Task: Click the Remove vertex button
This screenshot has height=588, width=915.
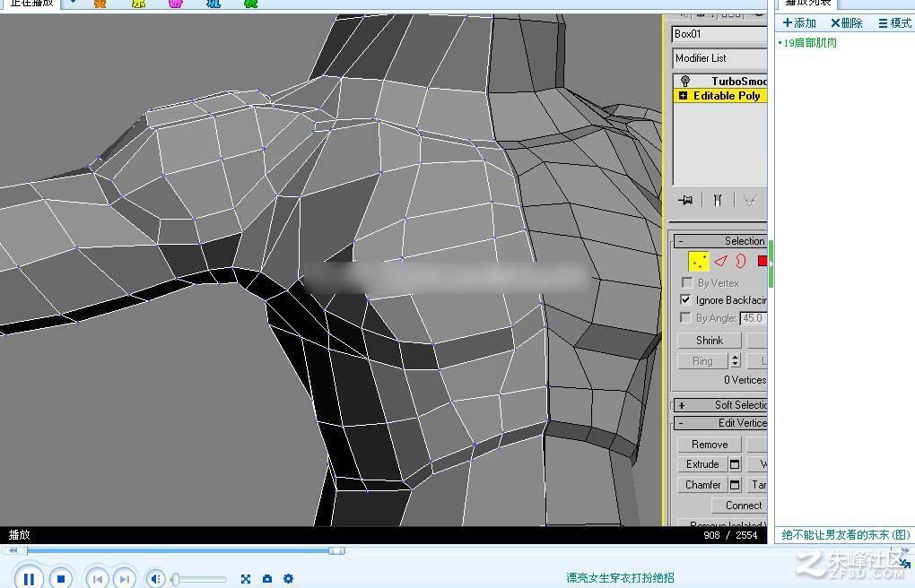Action: click(710, 445)
